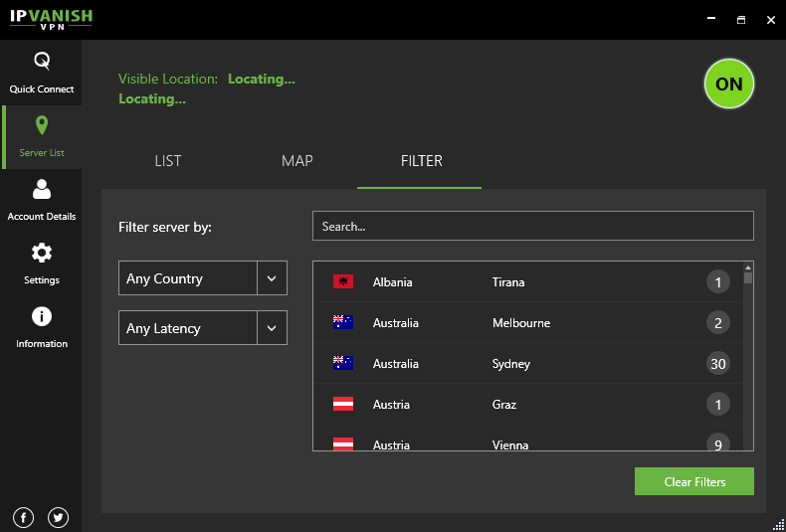
Task: Select the FILTER tab
Action: click(421, 161)
